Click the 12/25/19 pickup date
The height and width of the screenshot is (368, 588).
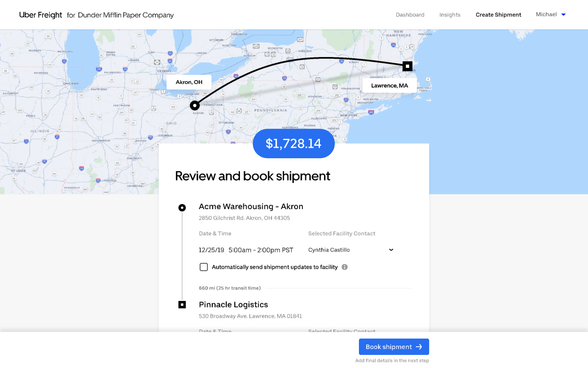tap(211, 250)
